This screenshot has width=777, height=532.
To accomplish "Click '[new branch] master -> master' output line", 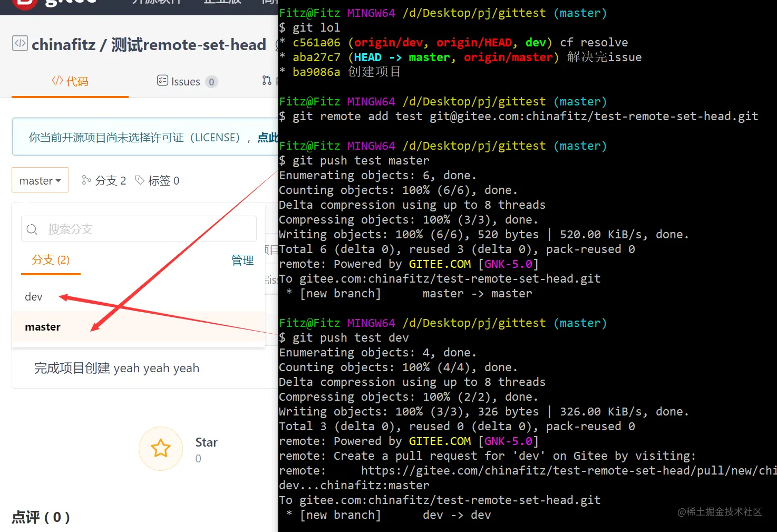I will click(x=410, y=293).
